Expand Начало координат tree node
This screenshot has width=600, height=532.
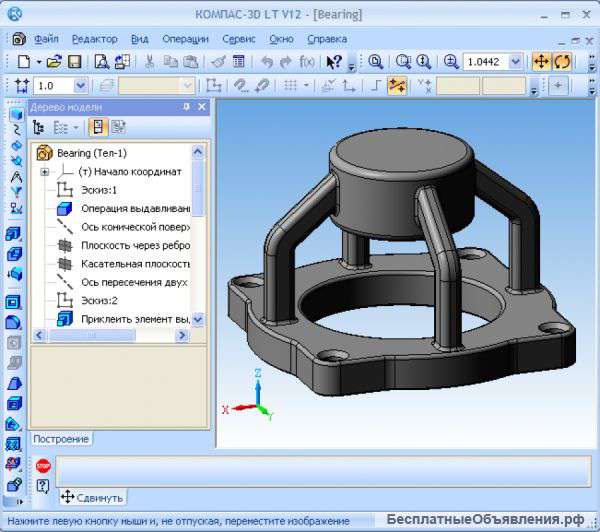click(x=44, y=172)
